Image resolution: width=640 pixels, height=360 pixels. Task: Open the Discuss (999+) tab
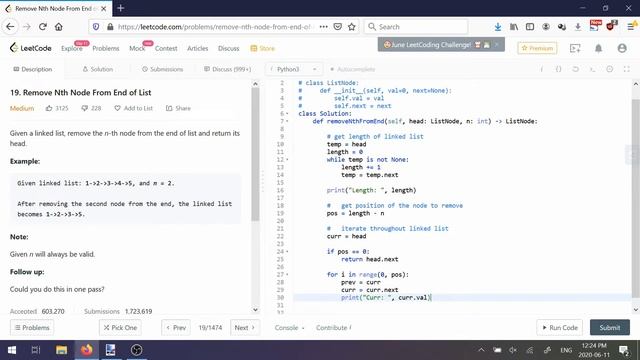pyautogui.click(x=227, y=69)
